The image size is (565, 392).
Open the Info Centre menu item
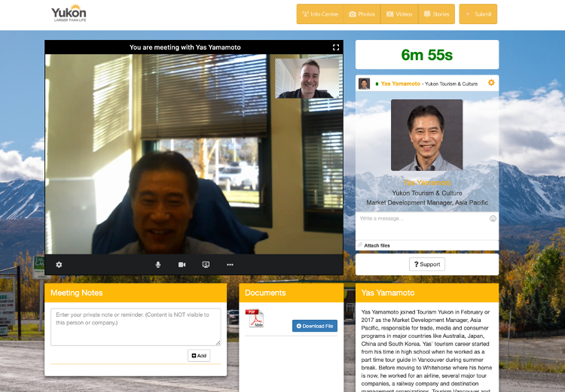coord(320,14)
